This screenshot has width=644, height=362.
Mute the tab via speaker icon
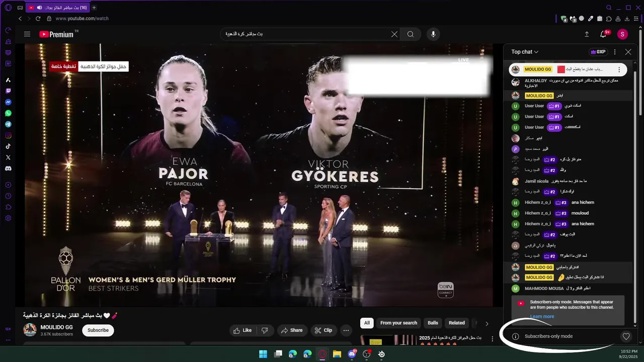[x=39, y=8]
